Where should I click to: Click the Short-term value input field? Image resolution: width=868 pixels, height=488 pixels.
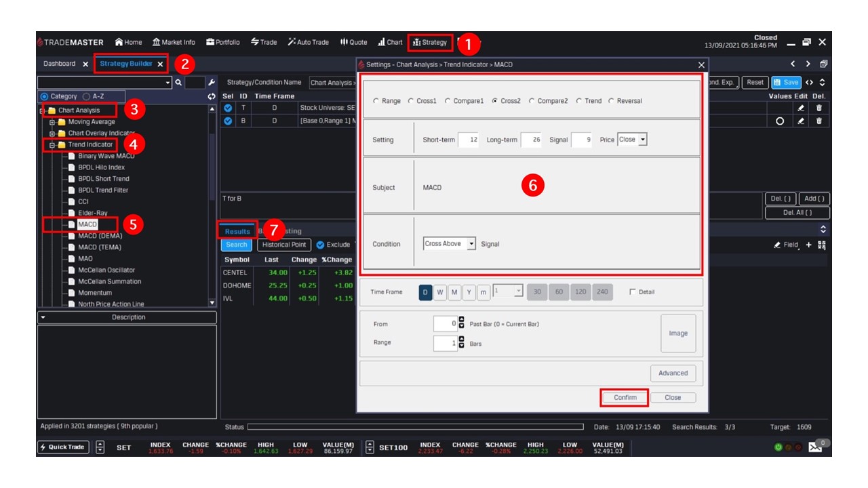[x=469, y=140]
